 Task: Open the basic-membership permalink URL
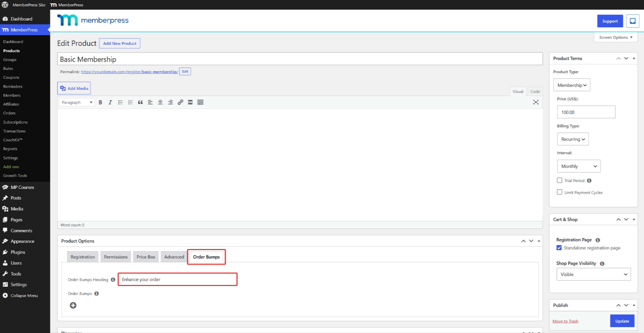coord(129,72)
